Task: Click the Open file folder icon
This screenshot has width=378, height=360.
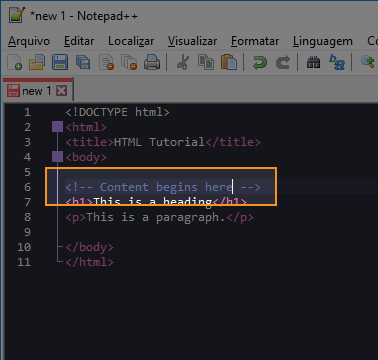Action: [x=37, y=62]
